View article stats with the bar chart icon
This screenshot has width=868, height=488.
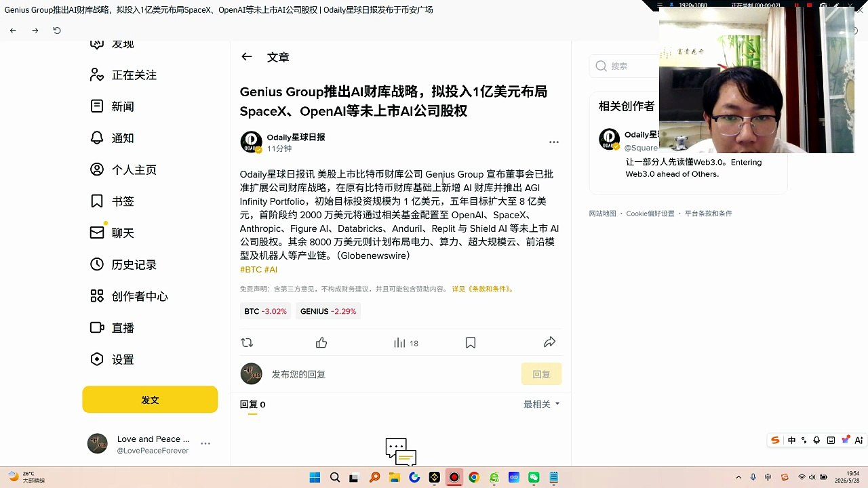(399, 343)
